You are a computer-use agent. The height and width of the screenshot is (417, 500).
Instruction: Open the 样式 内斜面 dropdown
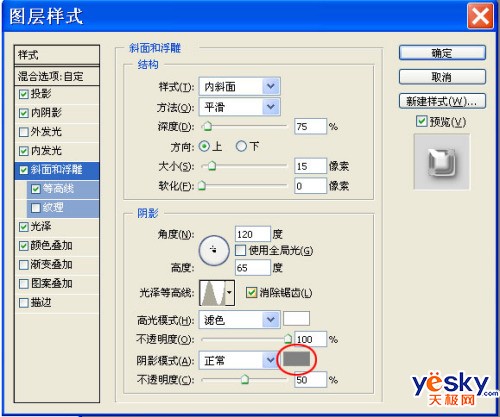pyautogui.click(x=239, y=87)
